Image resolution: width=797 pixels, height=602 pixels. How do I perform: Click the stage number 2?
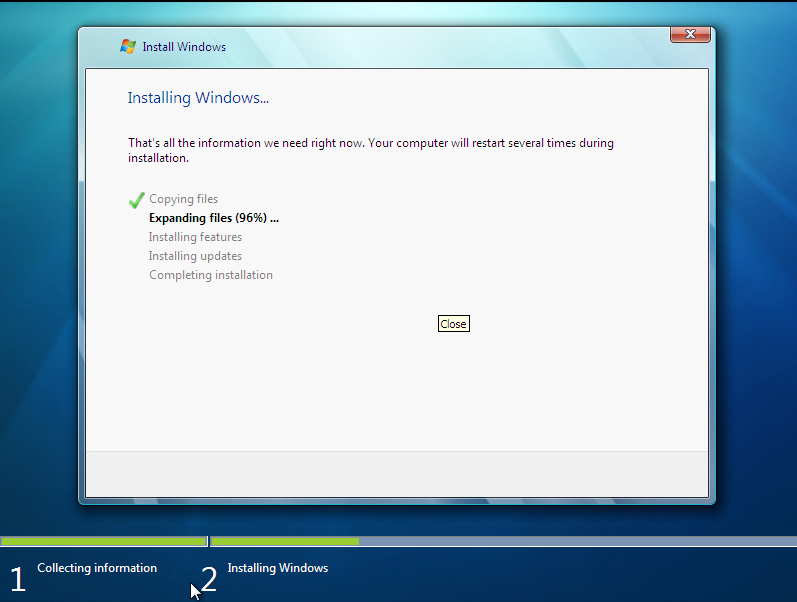coord(209,579)
